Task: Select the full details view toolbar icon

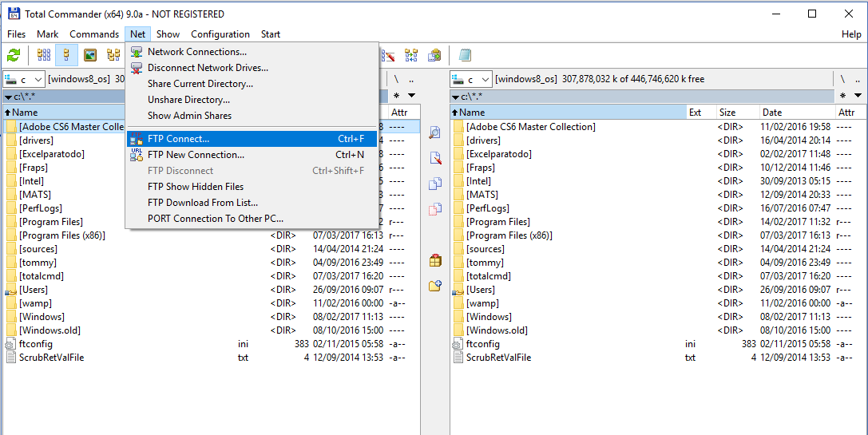Action: (x=66, y=55)
